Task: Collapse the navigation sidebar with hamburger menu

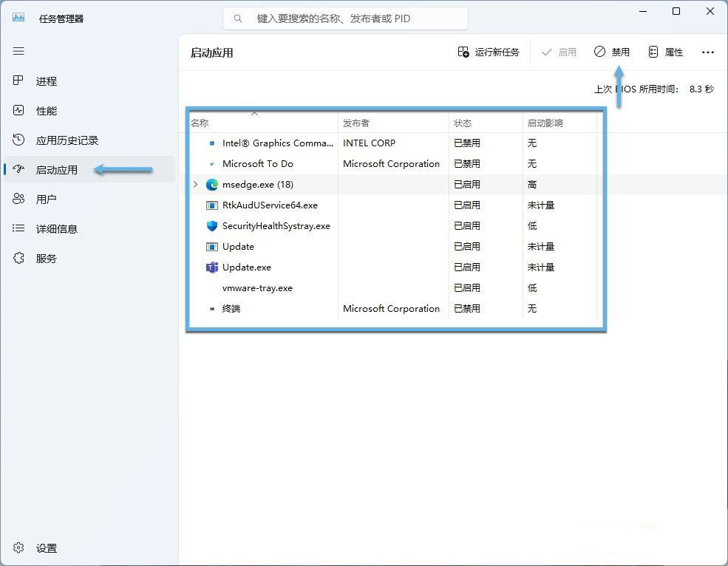Action: point(18,51)
